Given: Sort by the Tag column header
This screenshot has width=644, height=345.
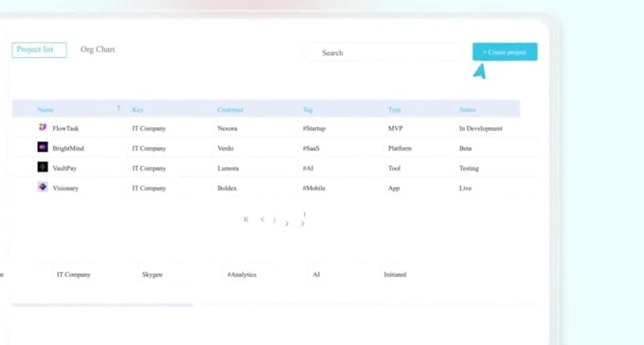Looking at the screenshot, I should point(308,110).
